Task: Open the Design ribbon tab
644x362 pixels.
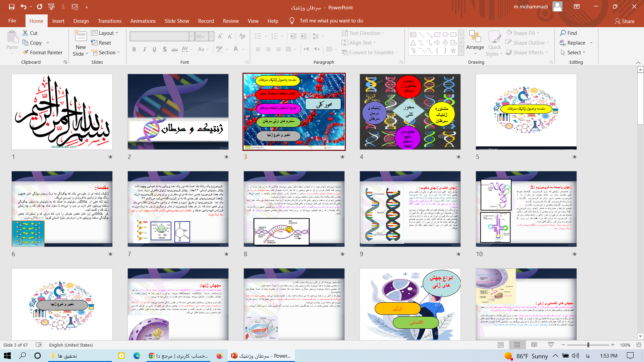Action: (81, 21)
